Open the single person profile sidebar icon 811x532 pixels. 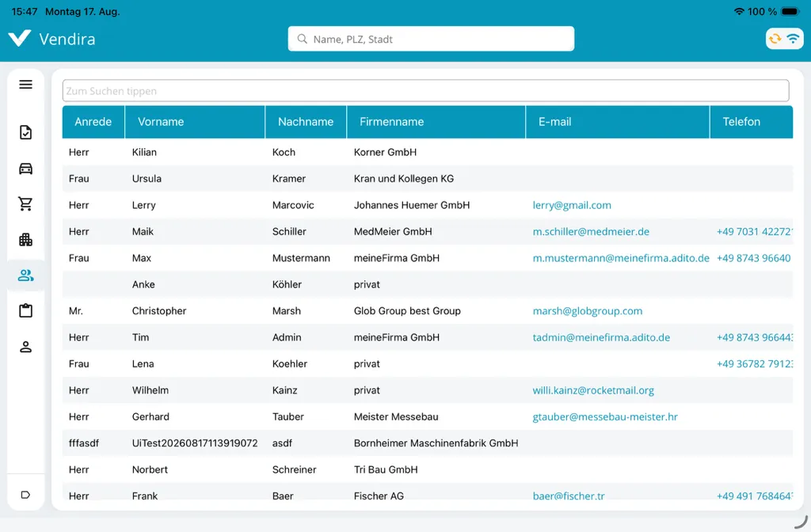[25, 347]
